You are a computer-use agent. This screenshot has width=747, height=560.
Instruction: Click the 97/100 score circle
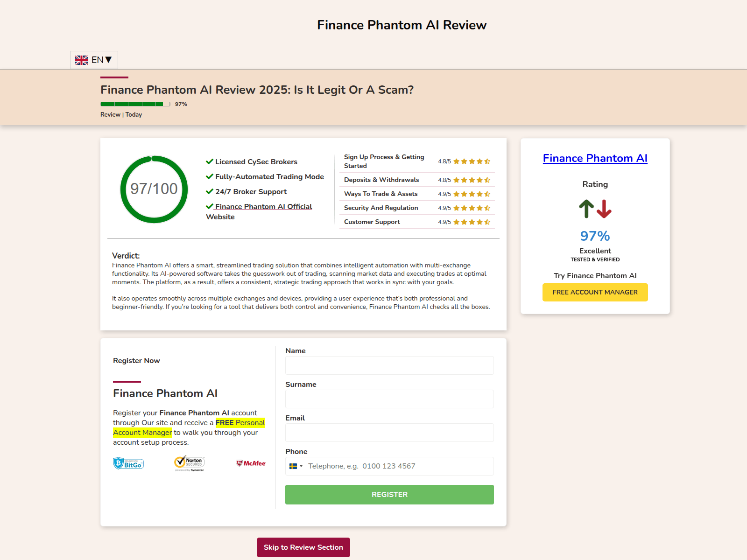[x=154, y=189]
